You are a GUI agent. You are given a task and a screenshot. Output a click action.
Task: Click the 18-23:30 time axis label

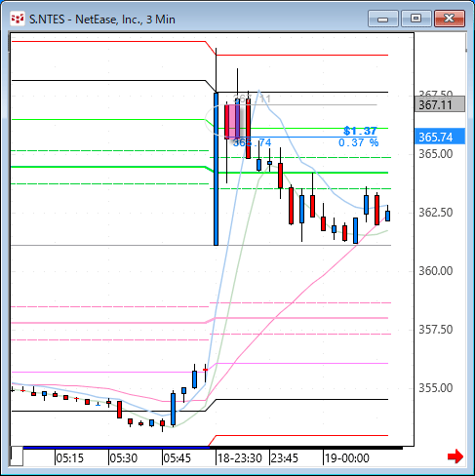[x=240, y=458]
